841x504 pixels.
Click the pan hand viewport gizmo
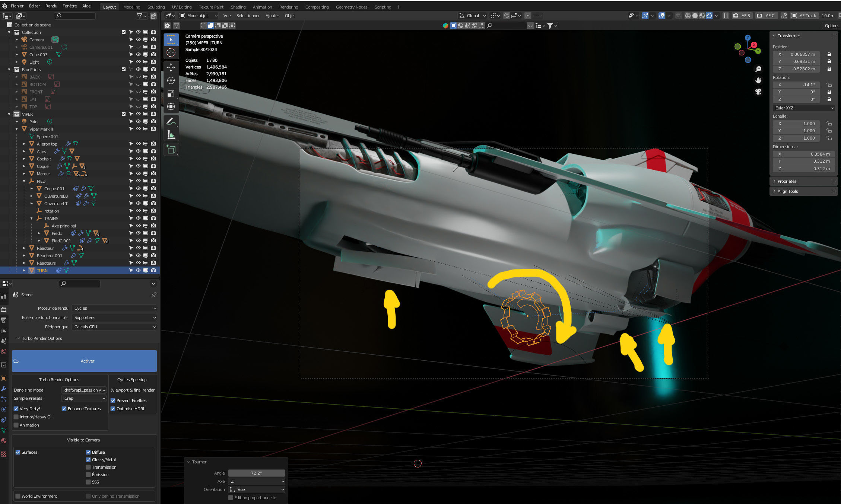click(x=758, y=80)
